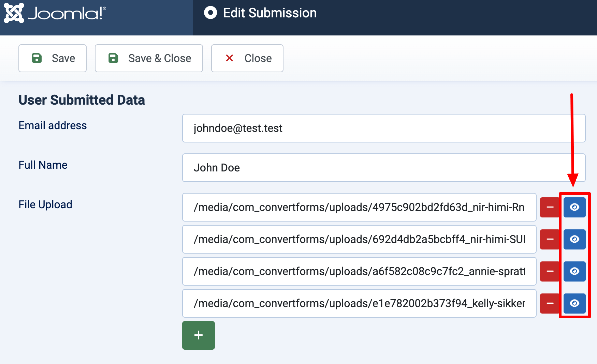Click the Close button
Screen dimensions: 597x364
pyautogui.click(x=247, y=58)
